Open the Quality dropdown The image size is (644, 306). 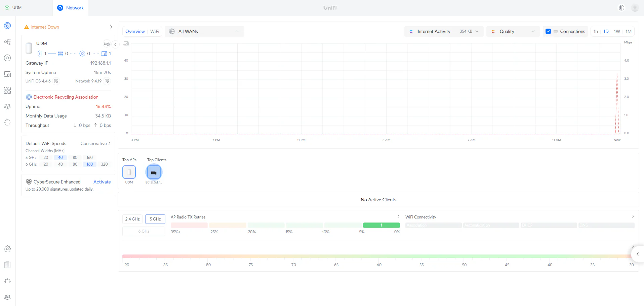pos(513,31)
